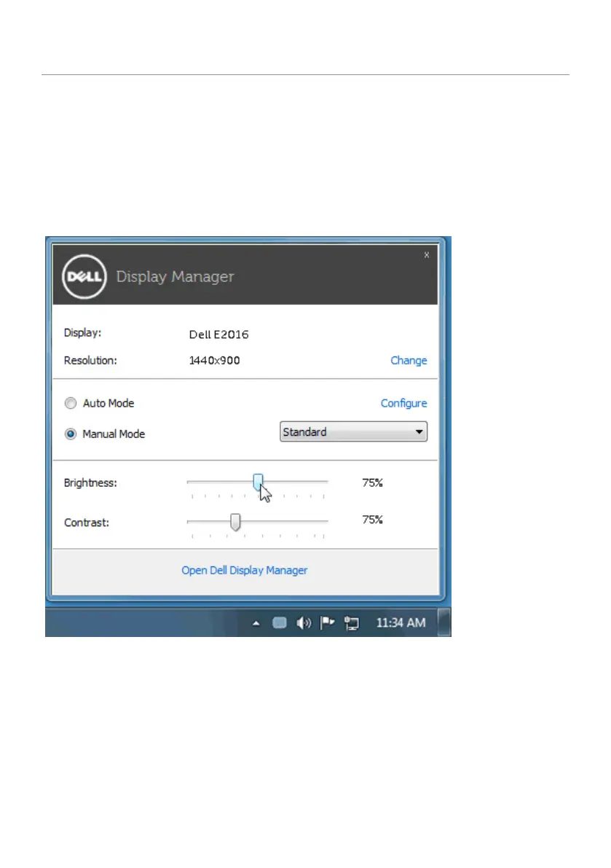Click the Open Dell Display Manager link
The image size is (611, 868).
[x=245, y=570]
